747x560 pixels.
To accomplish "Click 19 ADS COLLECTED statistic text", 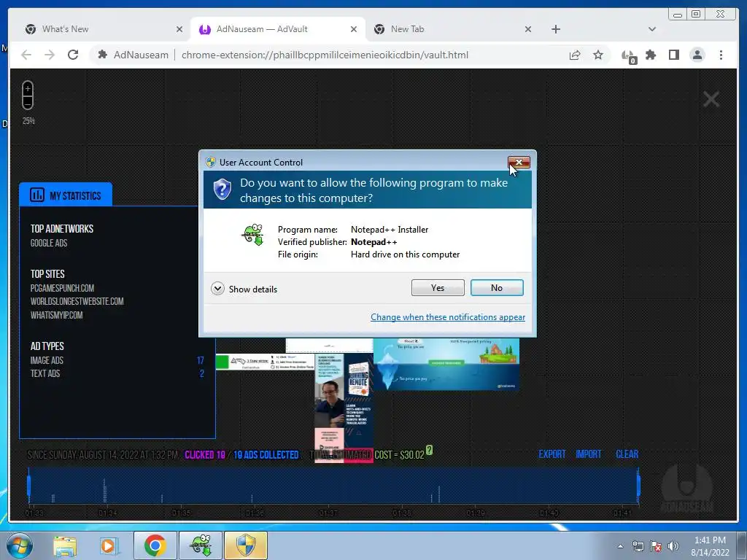I will click(x=266, y=455).
